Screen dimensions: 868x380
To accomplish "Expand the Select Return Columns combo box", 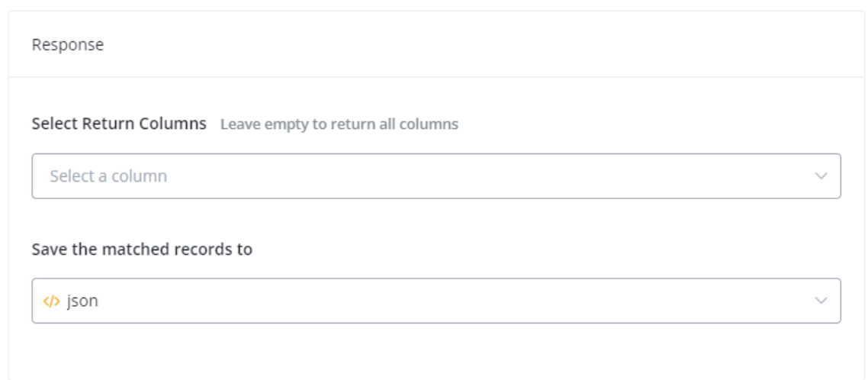I will pyautogui.click(x=436, y=176).
